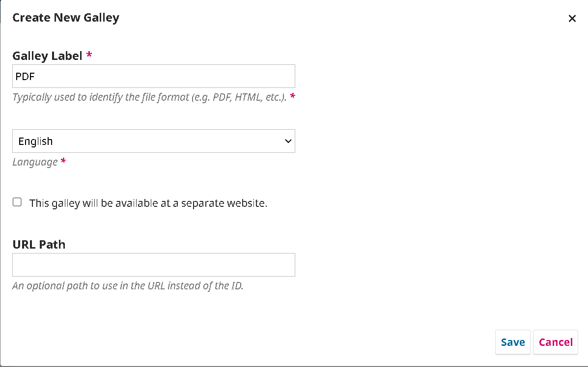Click "This galley will be available" label text
The height and width of the screenshot is (367, 588).
point(148,203)
